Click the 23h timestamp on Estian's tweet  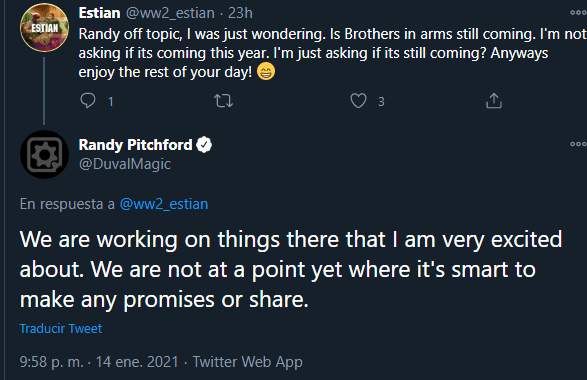point(240,13)
